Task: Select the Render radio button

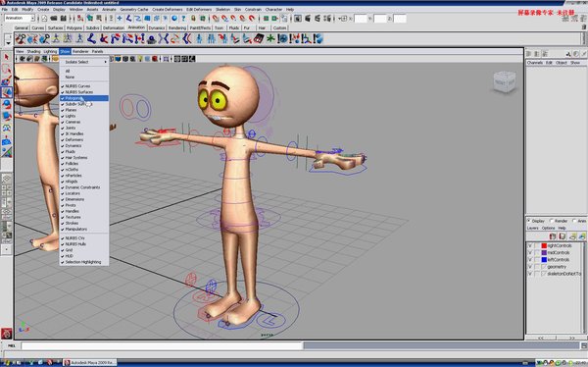Action: 552,221
